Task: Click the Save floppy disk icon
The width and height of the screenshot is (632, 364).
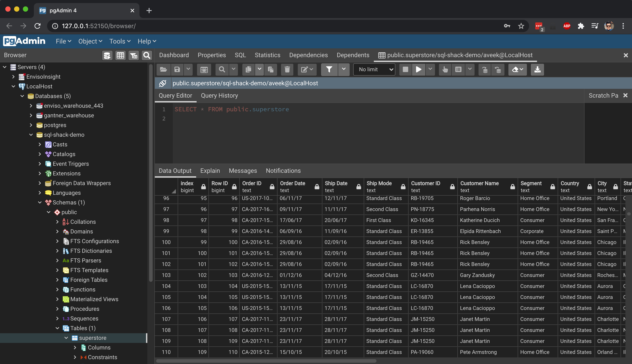Action: 177,69
